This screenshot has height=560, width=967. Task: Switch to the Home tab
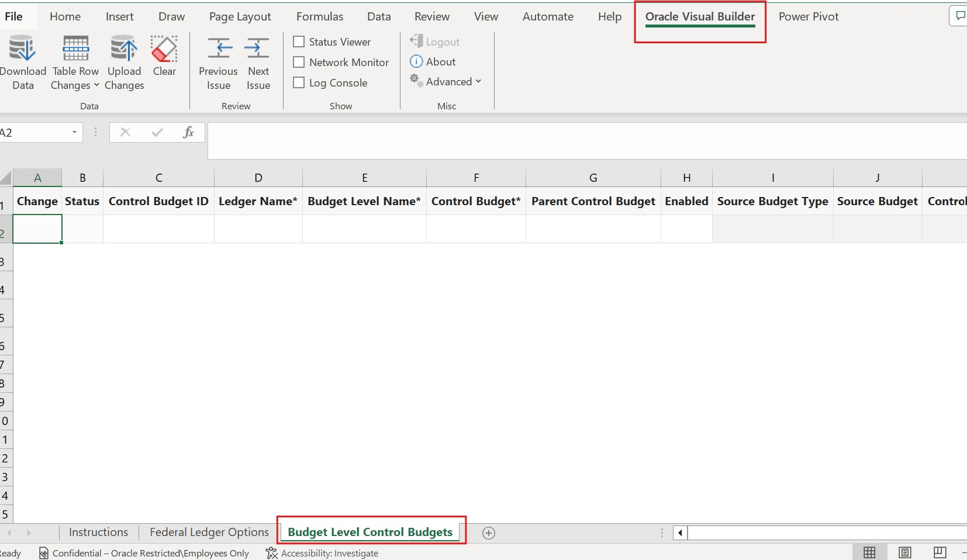pyautogui.click(x=65, y=16)
